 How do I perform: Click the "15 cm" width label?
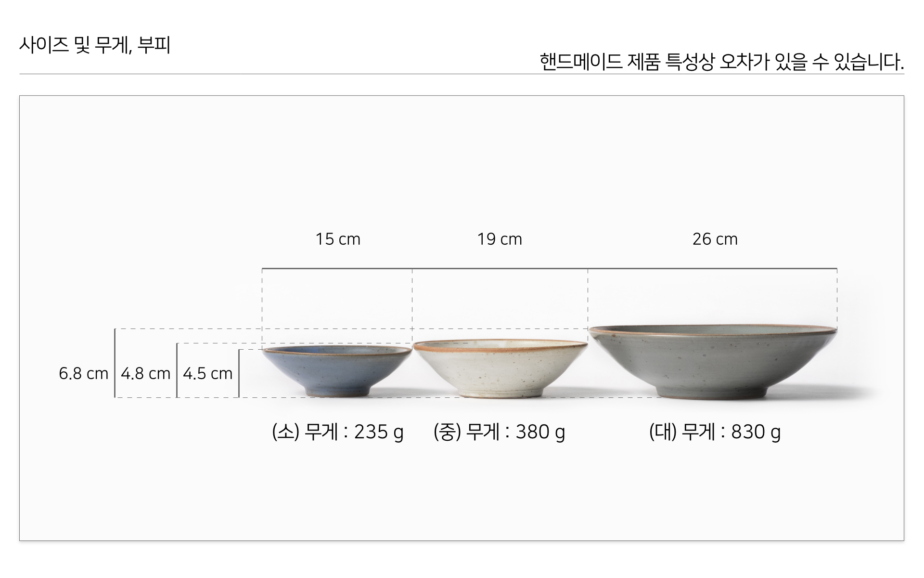click(338, 239)
